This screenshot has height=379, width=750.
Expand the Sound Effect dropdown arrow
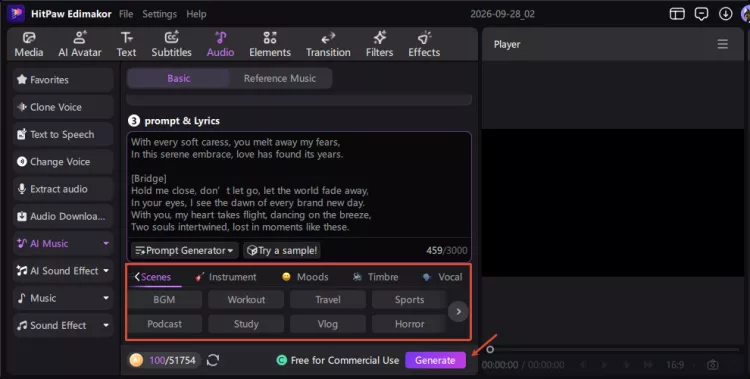(106, 325)
